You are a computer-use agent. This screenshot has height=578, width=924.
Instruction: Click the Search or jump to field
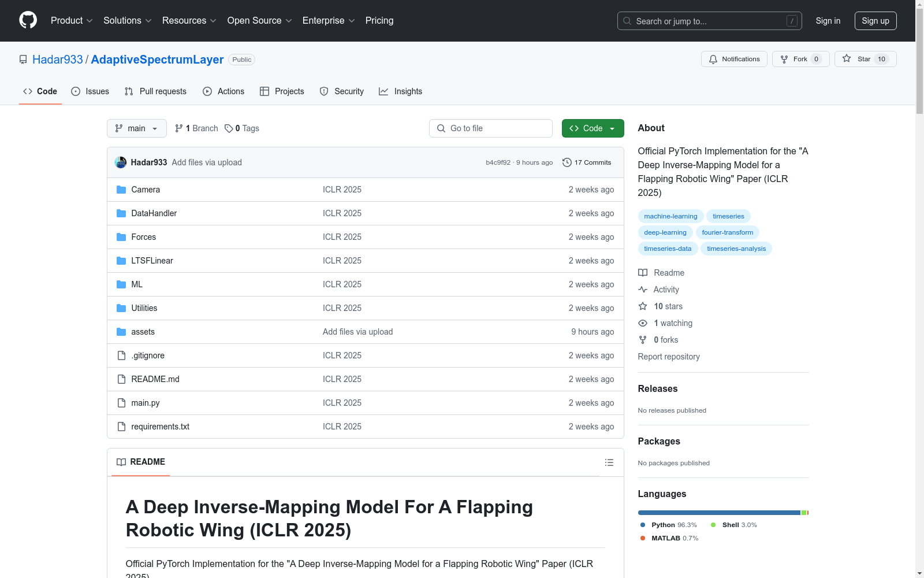tap(710, 21)
